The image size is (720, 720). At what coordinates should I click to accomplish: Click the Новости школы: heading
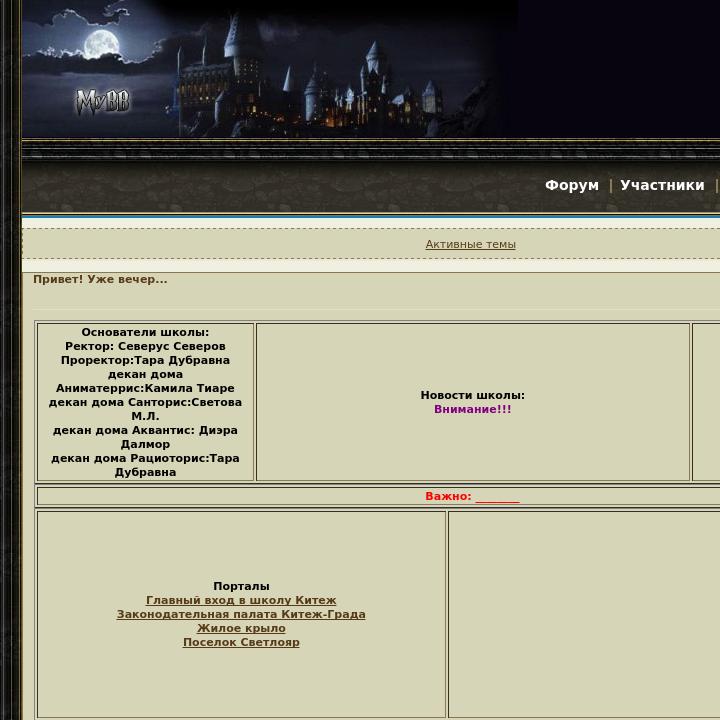tap(472, 395)
